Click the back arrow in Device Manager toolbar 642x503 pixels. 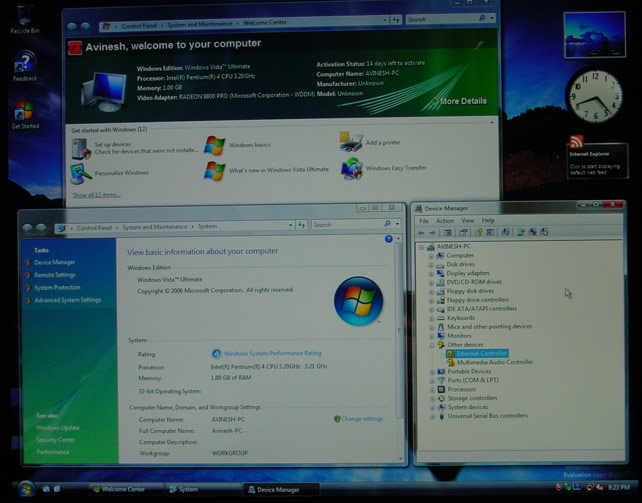click(421, 233)
